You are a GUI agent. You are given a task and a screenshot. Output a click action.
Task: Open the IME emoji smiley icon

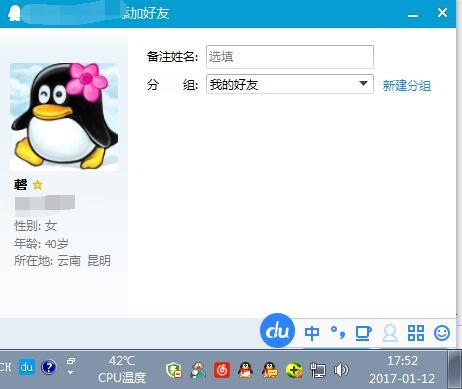(442, 333)
